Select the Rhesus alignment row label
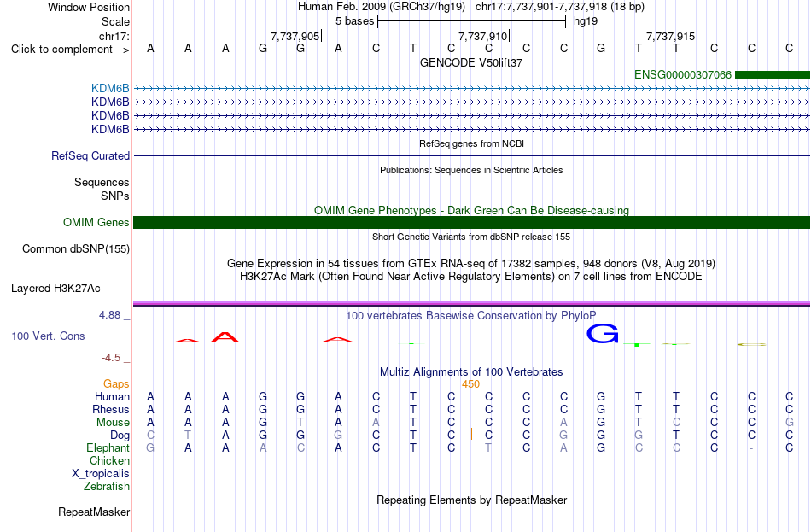The height and width of the screenshot is (532, 811). (111, 410)
